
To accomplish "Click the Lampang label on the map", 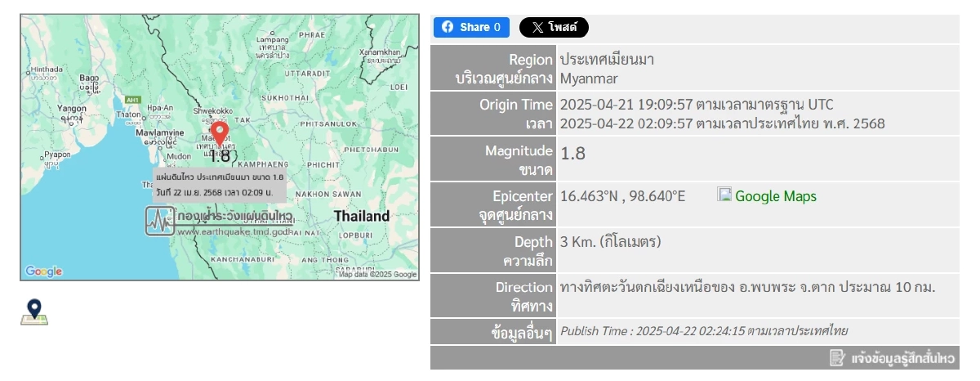I will pos(273,38).
